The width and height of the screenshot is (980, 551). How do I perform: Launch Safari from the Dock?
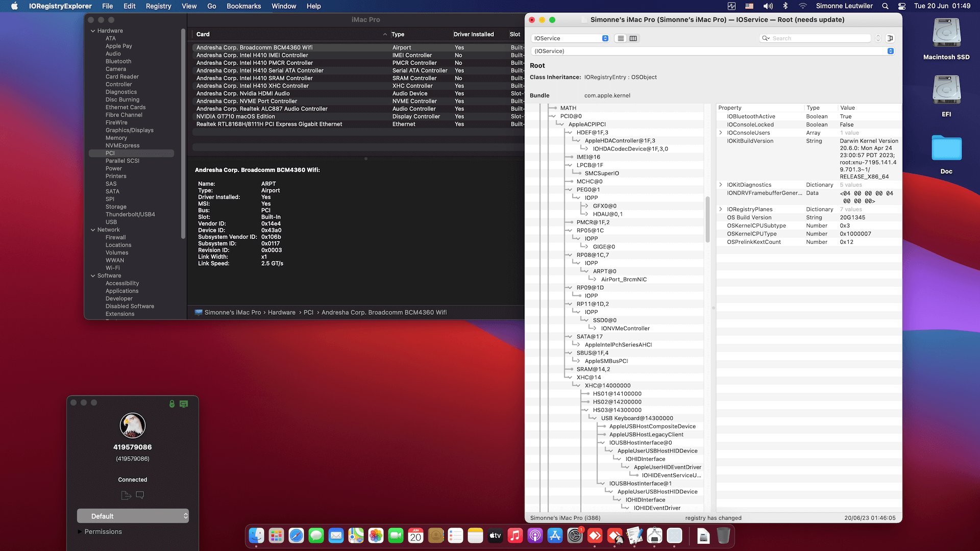click(x=296, y=536)
